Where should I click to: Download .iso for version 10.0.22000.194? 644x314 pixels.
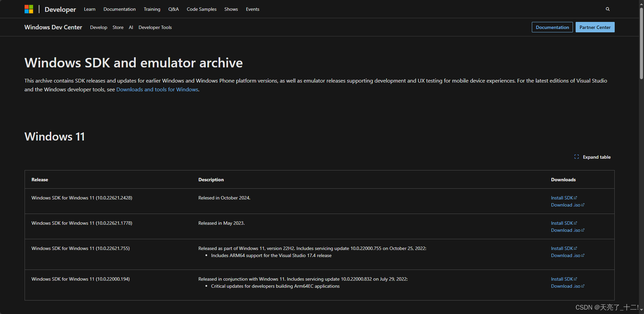pyautogui.click(x=568, y=286)
